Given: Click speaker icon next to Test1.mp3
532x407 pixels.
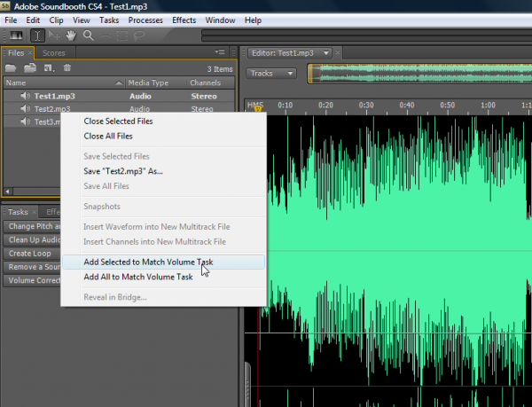Looking at the screenshot, I should (25, 96).
